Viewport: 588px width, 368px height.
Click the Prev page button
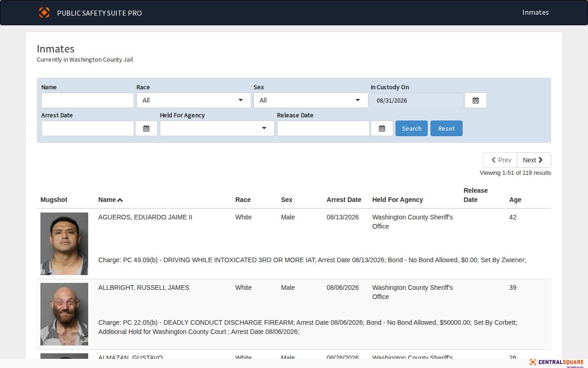click(x=500, y=160)
